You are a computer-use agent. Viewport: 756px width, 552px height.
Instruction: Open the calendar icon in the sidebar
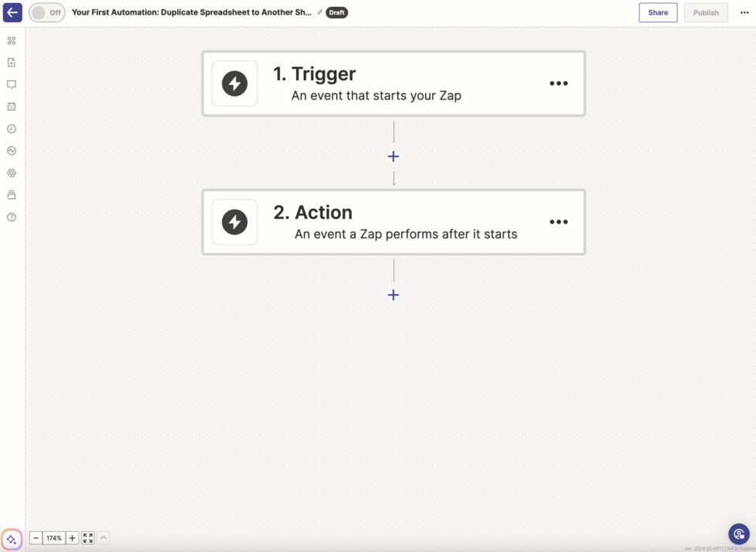click(x=11, y=106)
